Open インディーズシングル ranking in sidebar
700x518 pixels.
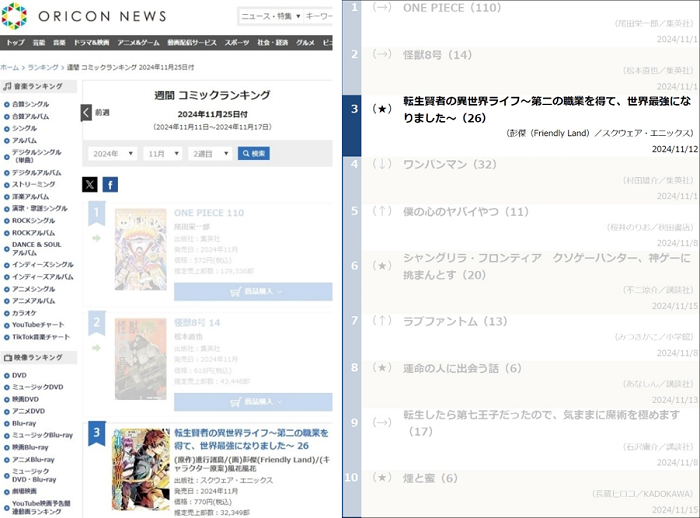point(43,265)
